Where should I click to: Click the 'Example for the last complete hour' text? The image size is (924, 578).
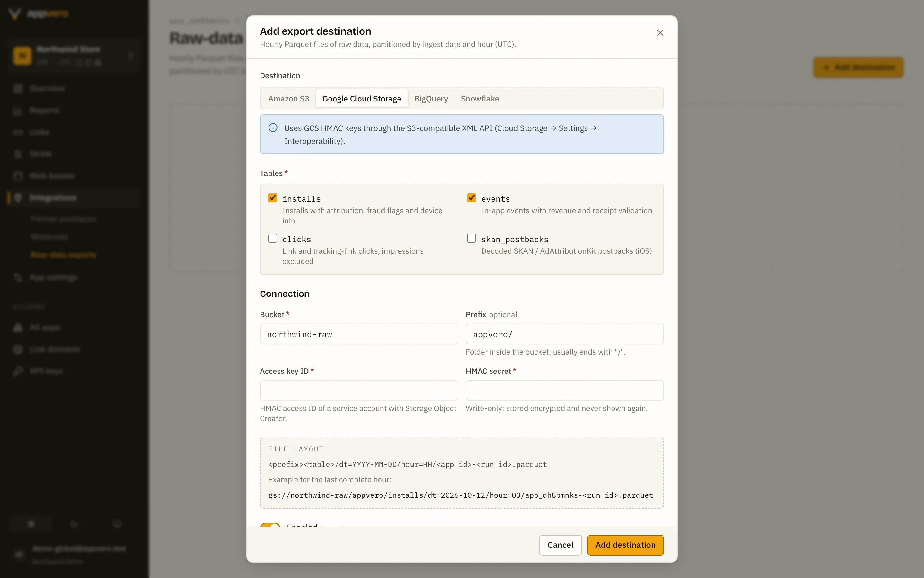pyautogui.click(x=329, y=479)
